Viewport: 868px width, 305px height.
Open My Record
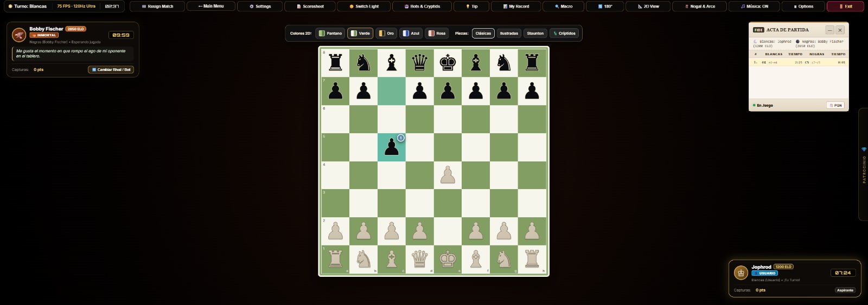[516, 7]
